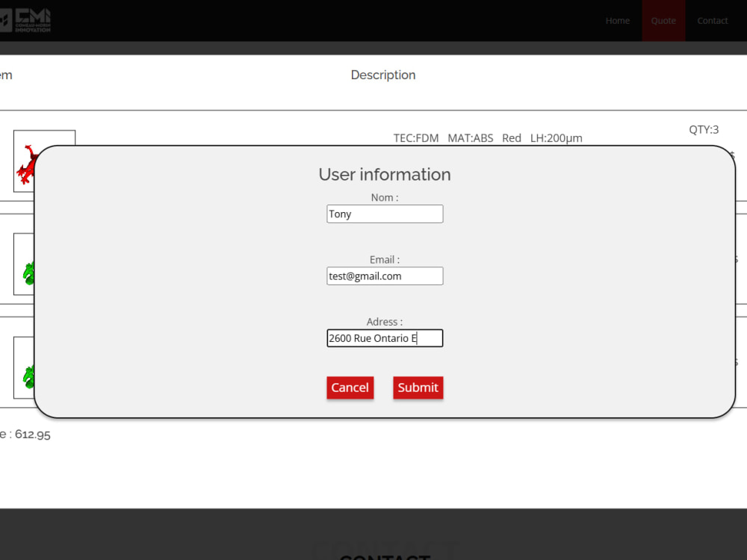Click the Email : label
Image resolution: width=747 pixels, height=560 pixels.
point(385,260)
